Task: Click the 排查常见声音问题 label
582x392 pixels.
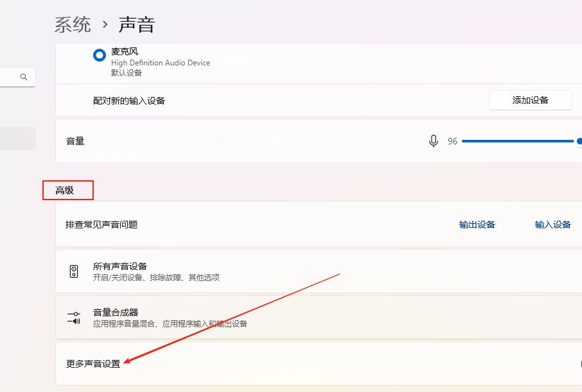Action: click(x=101, y=225)
